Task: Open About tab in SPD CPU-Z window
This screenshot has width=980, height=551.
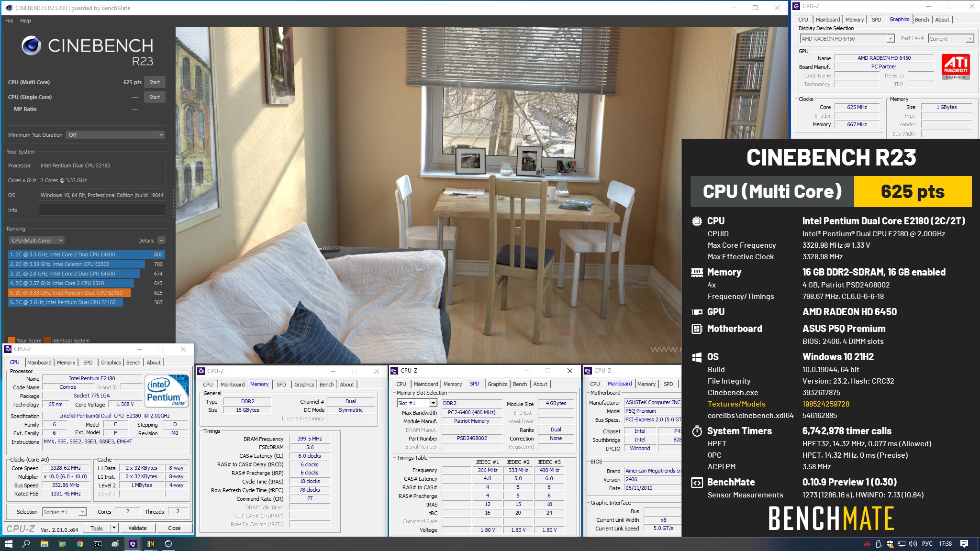Action: [x=540, y=384]
